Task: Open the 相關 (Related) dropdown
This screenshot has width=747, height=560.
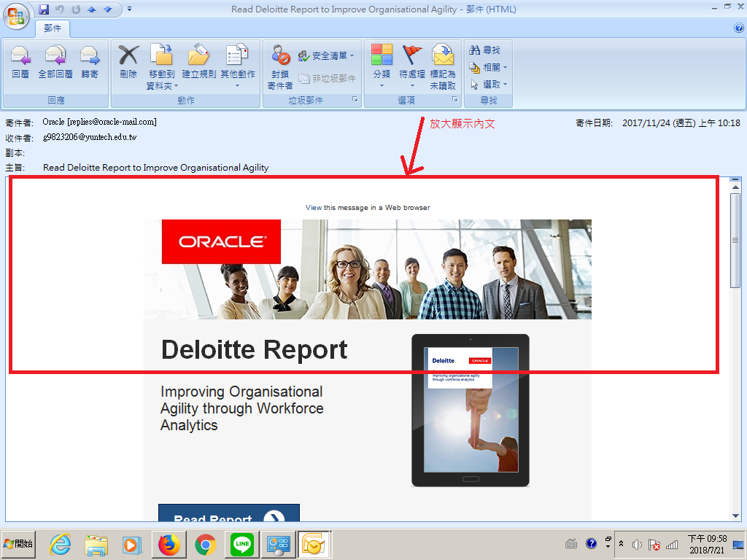Action: (x=488, y=67)
